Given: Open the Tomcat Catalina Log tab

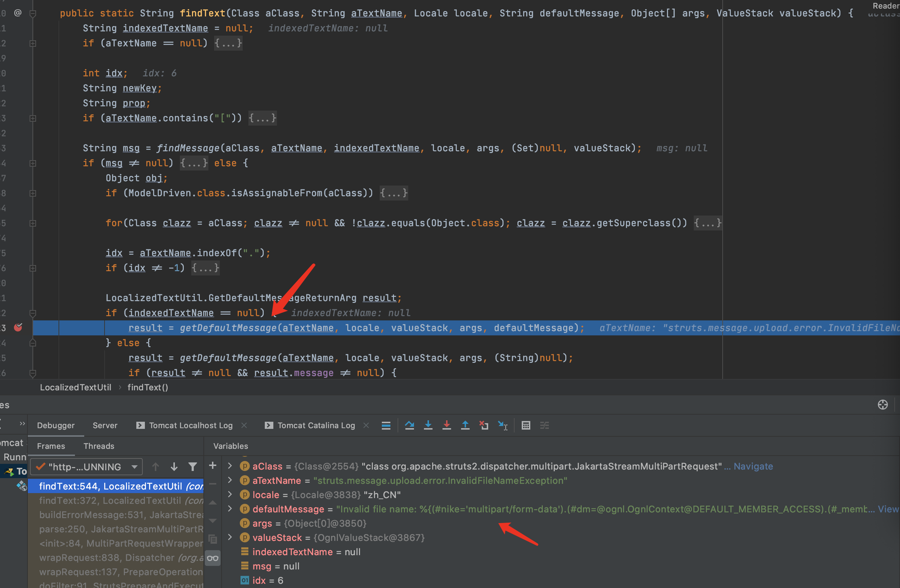Looking at the screenshot, I should pos(316,425).
